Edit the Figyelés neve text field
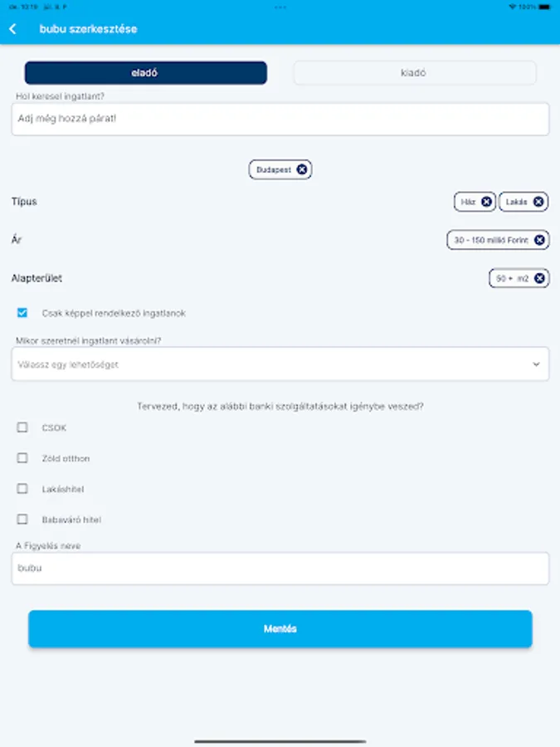 (280, 569)
